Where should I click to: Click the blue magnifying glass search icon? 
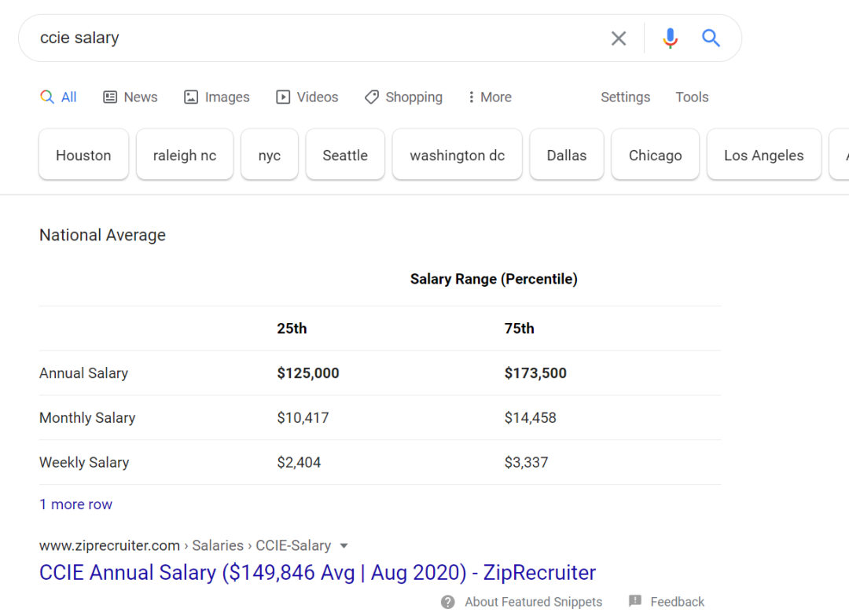click(711, 38)
